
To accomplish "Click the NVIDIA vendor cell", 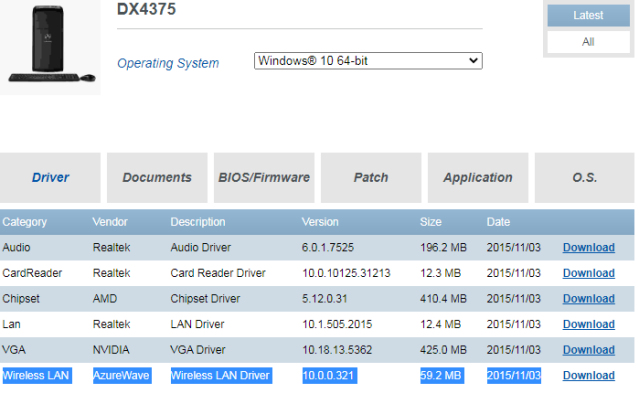I will [x=111, y=350].
